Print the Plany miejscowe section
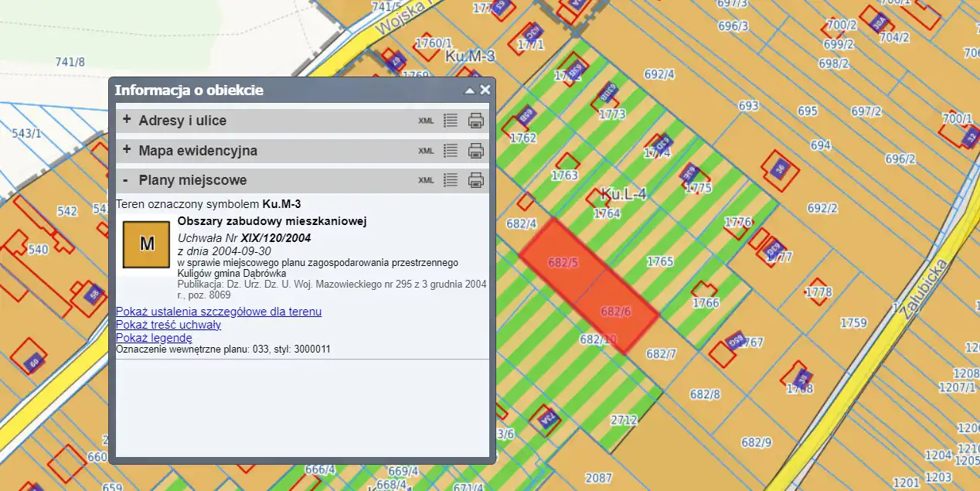Viewport: 980px width, 491px height. coord(476,180)
